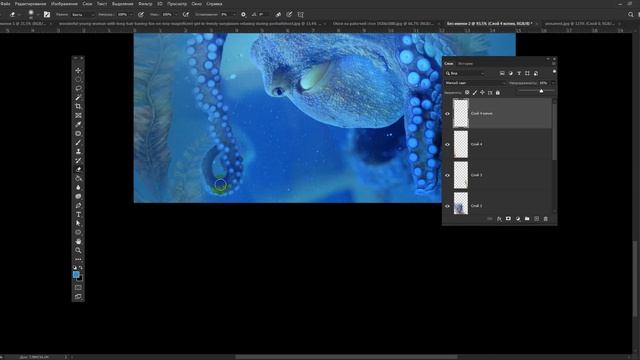
Task: Click the search magnifier at top right
Action: coord(631,14)
